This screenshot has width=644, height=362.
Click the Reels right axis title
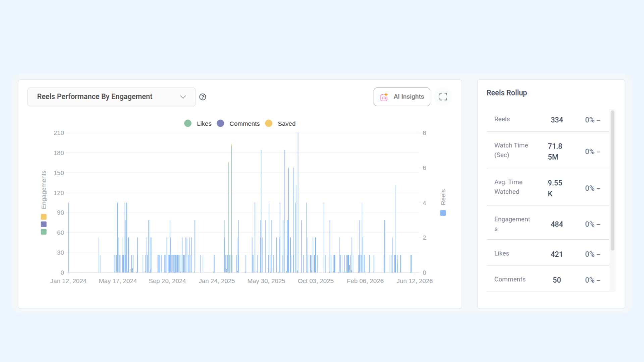(x=443, y=197)
